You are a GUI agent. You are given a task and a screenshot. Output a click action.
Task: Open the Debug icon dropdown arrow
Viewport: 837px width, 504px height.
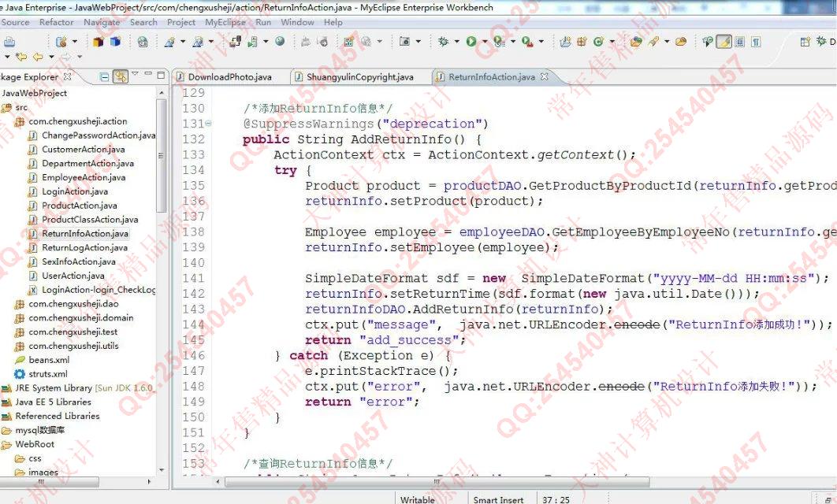(x=457, y=41)
